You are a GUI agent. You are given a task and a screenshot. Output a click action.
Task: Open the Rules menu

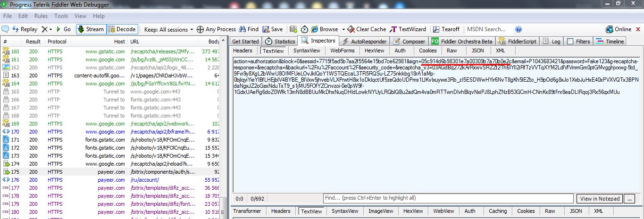point(41,16)
